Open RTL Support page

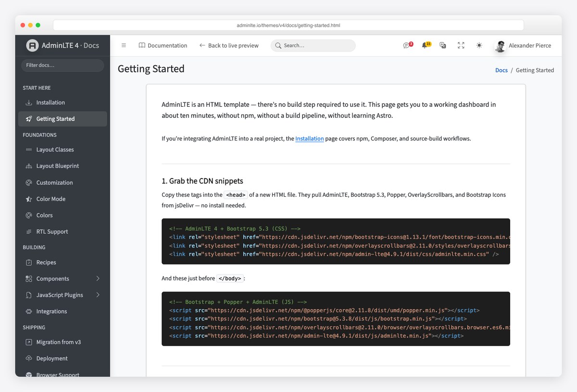click(63, 231)
